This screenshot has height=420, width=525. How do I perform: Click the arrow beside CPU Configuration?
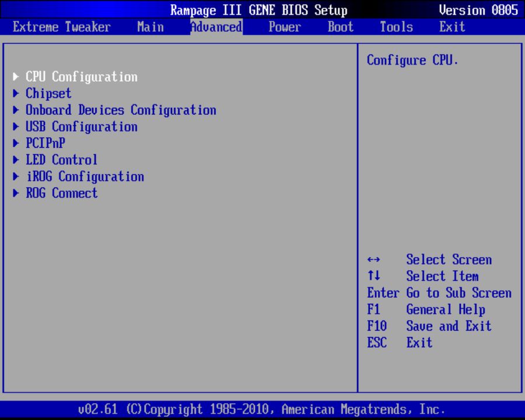click(x=16, y=77)
